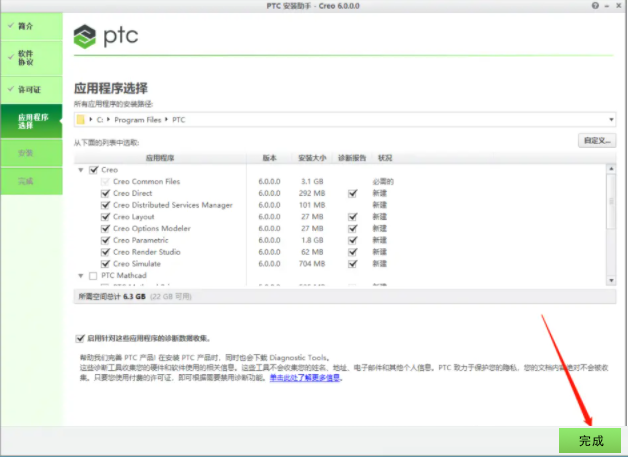Click the 安装大小 column header
The image size is (628, 459).
[312, 158]
